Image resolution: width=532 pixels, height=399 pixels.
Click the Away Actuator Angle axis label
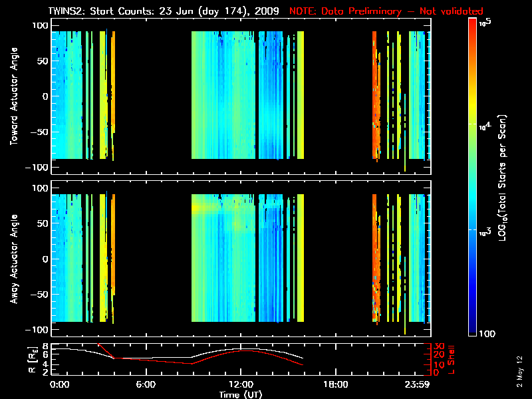click(13, 259)
